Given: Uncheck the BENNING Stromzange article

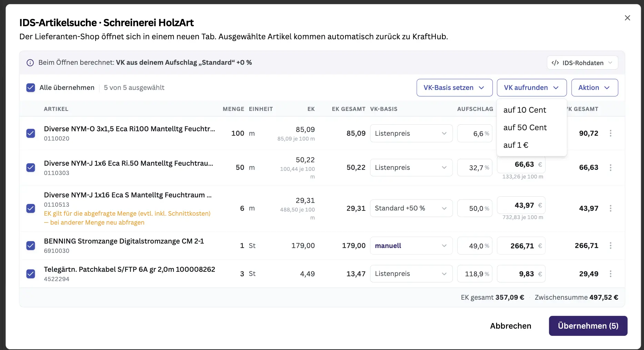Looking at the screenshot, I should point(31,246).
